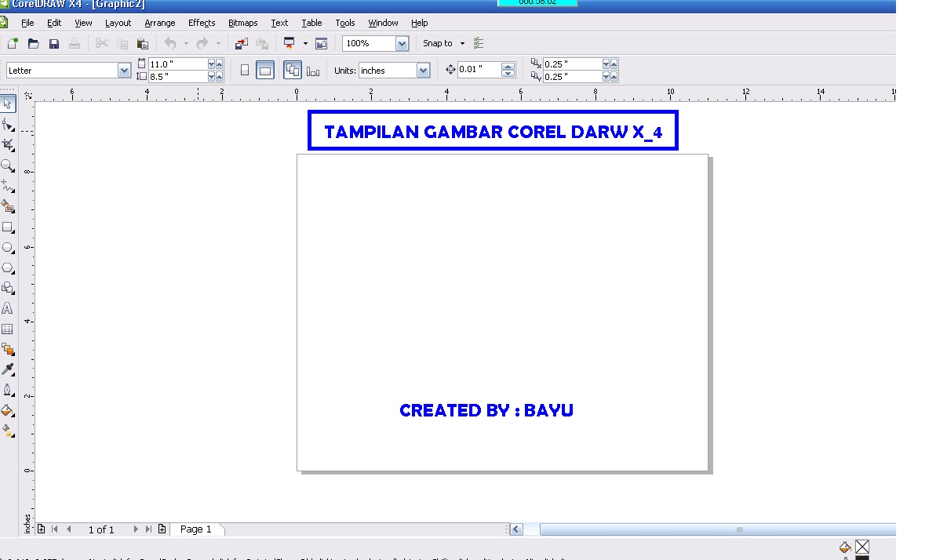947x560 pixels.
Task: Open the File menu
Action: point(27,23)
